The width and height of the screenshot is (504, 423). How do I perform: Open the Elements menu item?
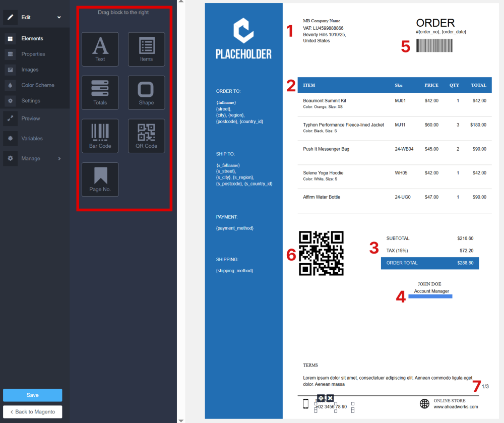point(32,39)
